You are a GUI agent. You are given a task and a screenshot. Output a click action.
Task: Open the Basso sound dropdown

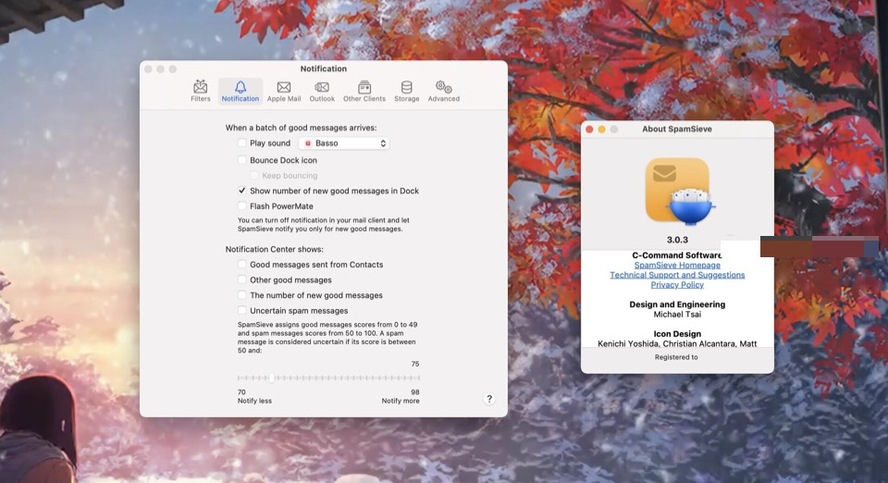pyautogui.click(x=344, y=144)
